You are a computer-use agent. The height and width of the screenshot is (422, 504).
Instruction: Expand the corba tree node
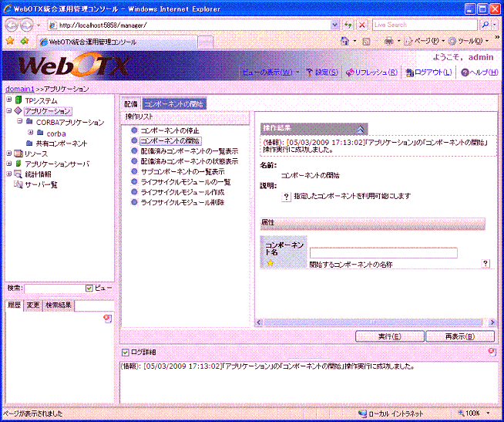[x=30, y=133]
